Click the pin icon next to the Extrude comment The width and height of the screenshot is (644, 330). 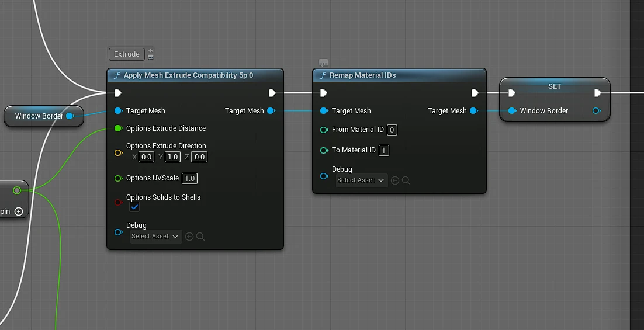[x=151, y=51]
